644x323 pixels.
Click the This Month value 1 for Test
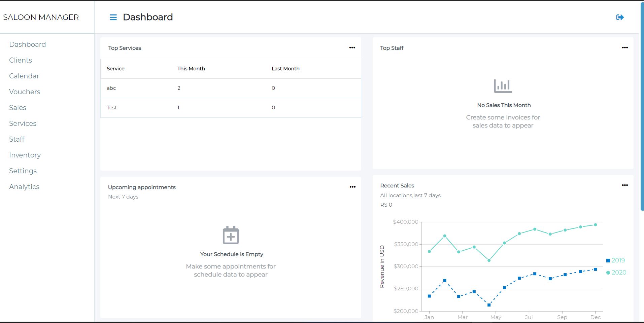[178, 108]
